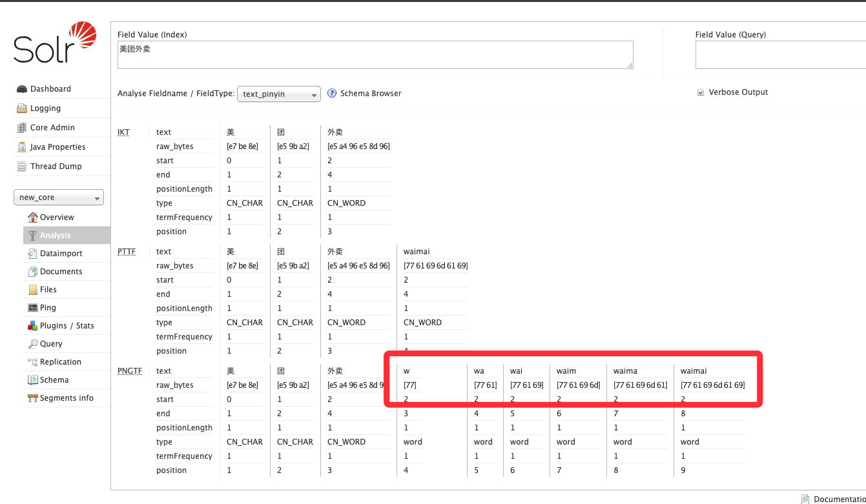This screenshot has width=866, height=504.
Task: Click the 'waimai' token in PNGTF row
Action: pyautogui.click(x=694, y=371)
